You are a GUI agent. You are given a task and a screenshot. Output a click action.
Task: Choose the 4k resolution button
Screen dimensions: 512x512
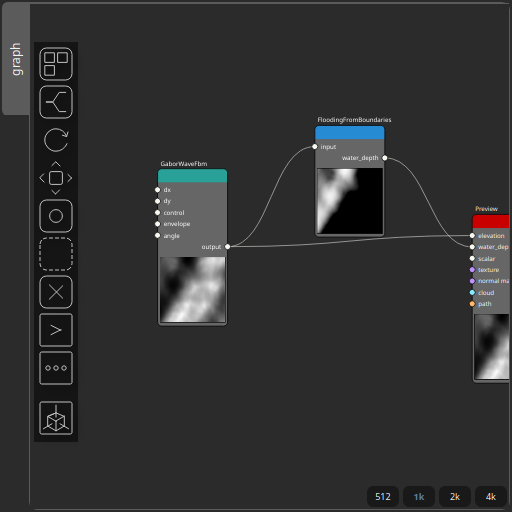(x=491, y=497)
